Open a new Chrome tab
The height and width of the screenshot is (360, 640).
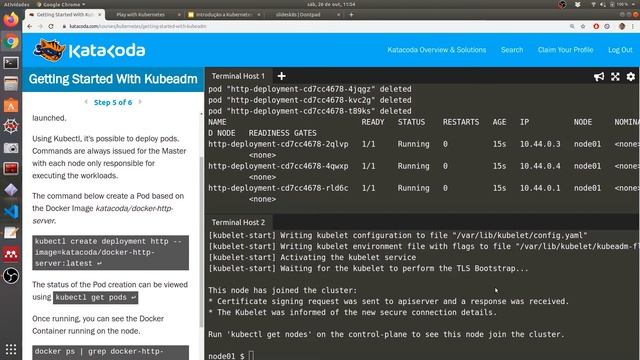click(x=351, y=14)
